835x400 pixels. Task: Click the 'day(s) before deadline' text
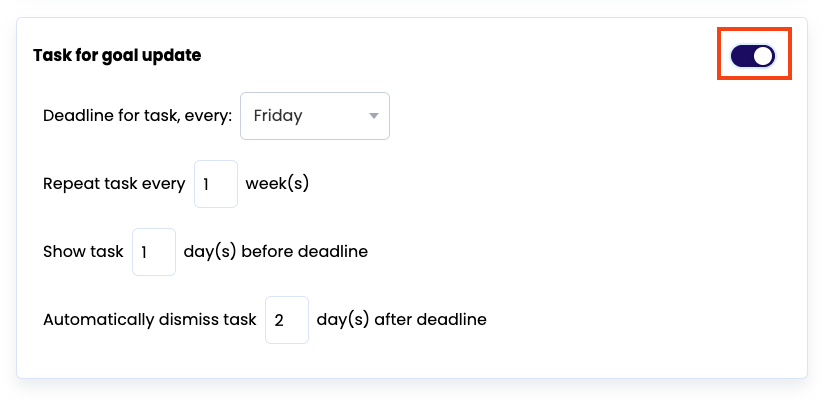(x=275, y=252)
